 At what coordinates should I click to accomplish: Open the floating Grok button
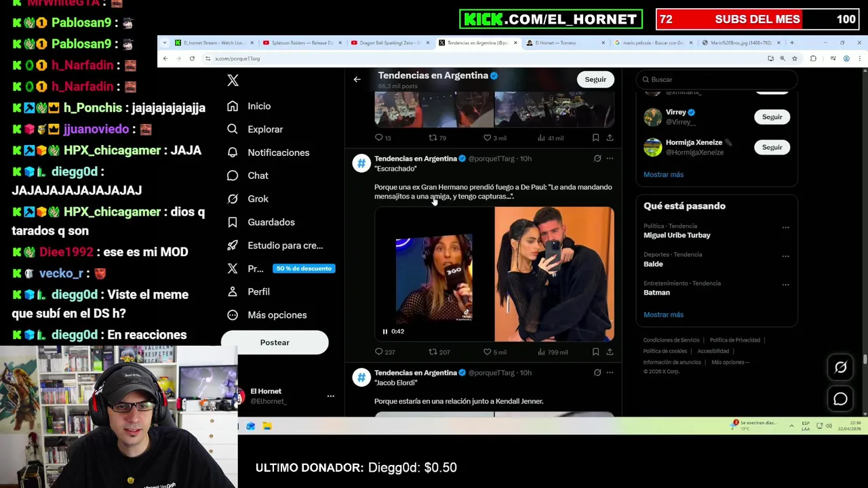tap(840, 367)
